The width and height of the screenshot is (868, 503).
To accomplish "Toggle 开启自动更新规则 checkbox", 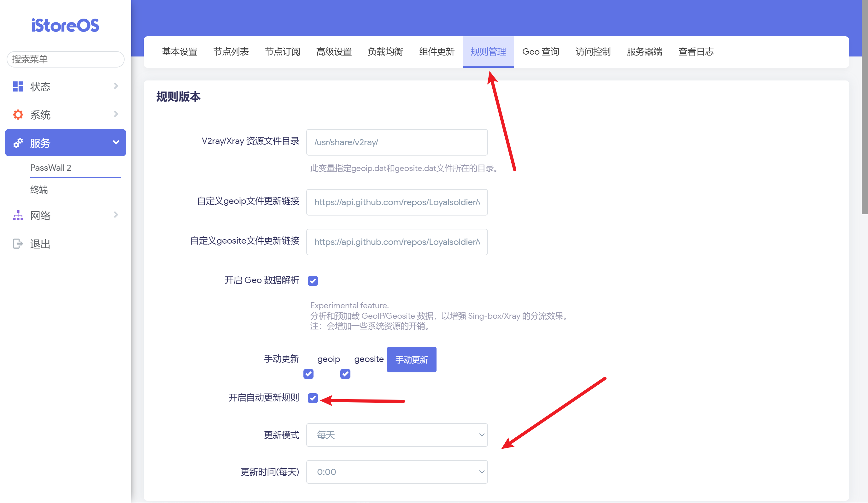I will click(313, 398).
